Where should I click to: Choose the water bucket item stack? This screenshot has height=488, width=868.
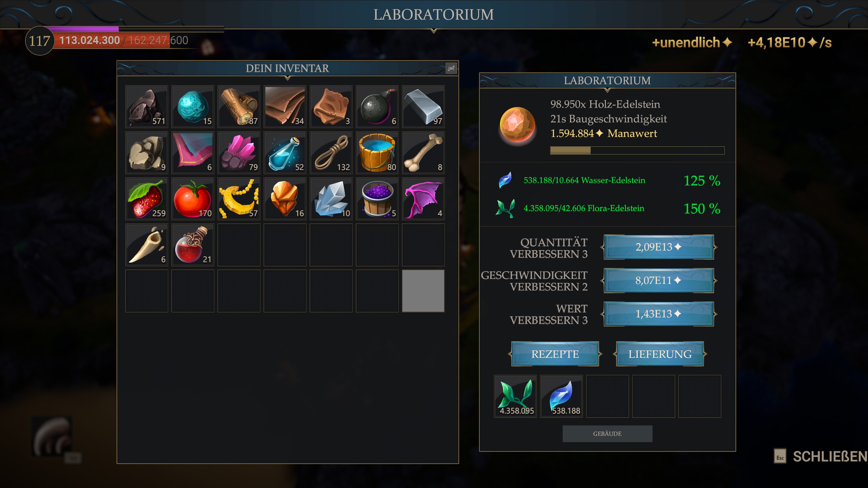tap(377, 153)
